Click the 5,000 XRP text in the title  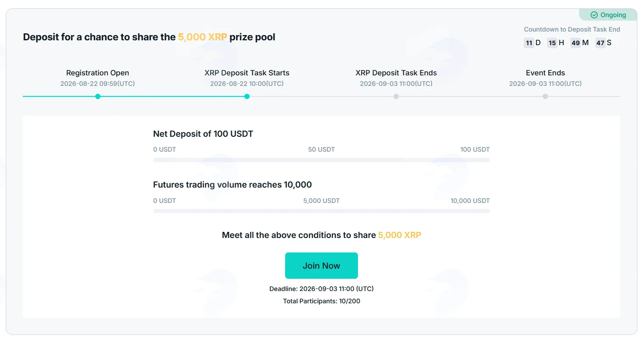[202, 37]
